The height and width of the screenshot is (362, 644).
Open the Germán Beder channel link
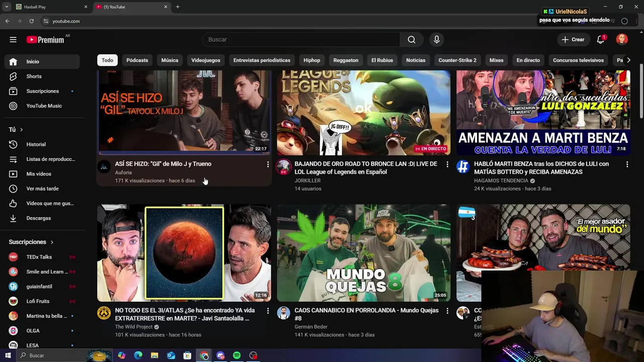pos(311,327)
